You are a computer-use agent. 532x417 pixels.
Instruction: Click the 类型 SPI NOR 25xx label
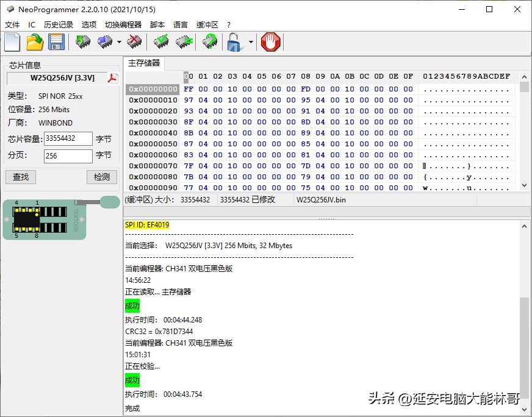(x=45, y=96)
